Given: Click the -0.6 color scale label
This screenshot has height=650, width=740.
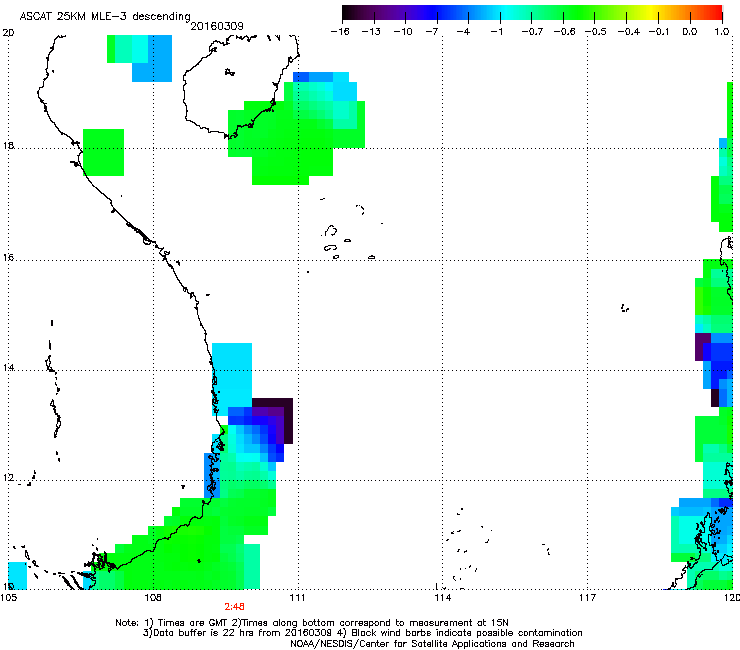Looking at the screenshot, I should coord(564,32).
